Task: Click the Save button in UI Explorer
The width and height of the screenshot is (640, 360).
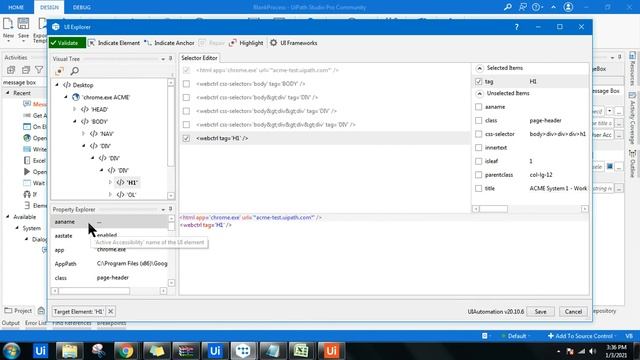Action: click(x=540, y=311)
